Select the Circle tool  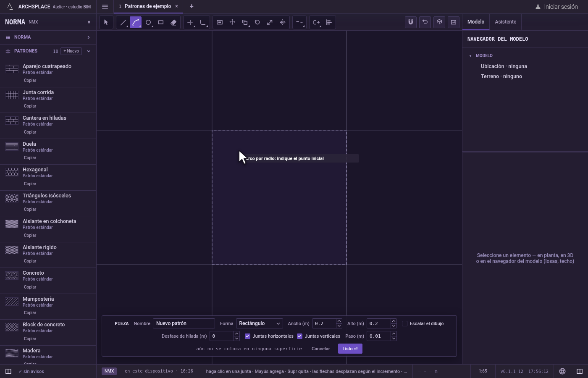coord(148,22)
